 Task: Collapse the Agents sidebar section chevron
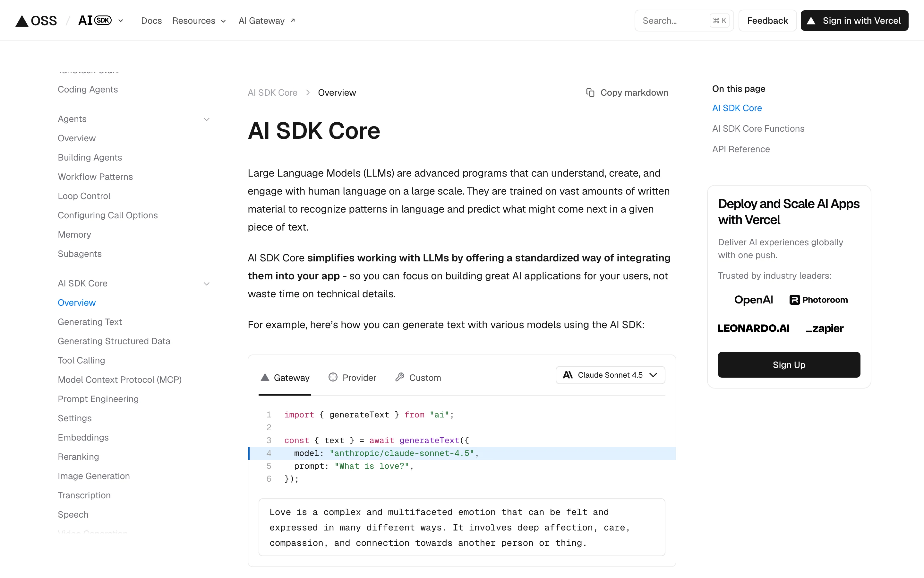coord(207,119)
